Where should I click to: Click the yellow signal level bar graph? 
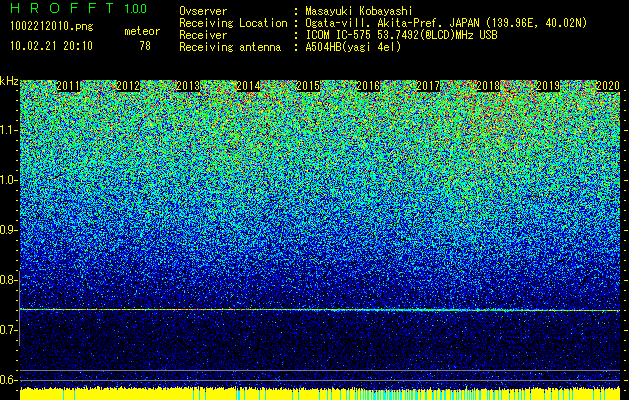point(320,394)
